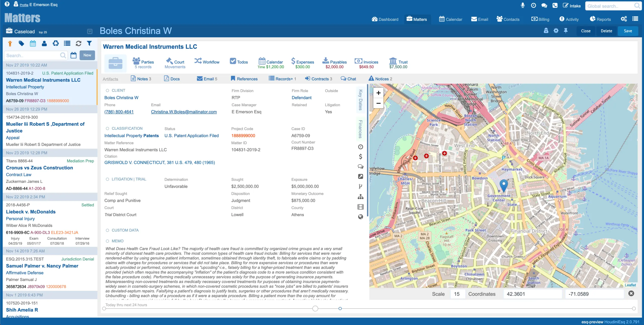
Task: Open the globe icon in side strip
Action: click(x=360, y=217)
